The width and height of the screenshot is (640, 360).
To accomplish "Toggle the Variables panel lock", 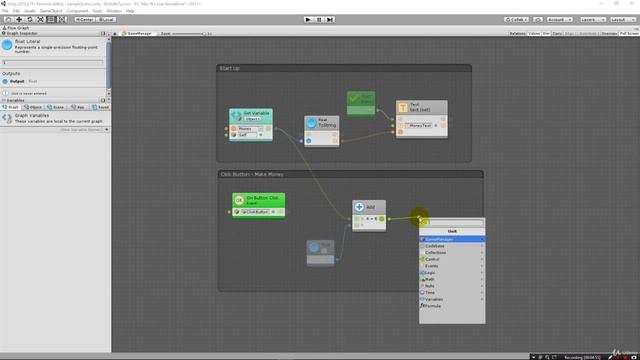I will tap(103, 100).
